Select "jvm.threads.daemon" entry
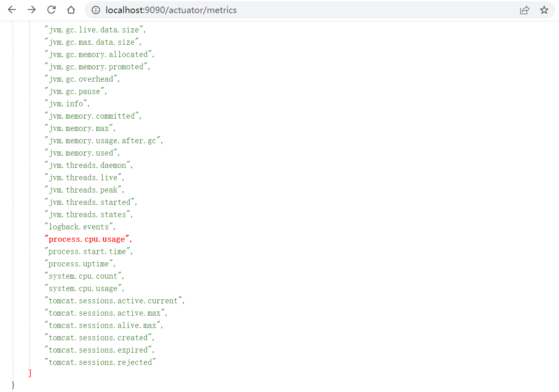559x392 pixels. pyautogui.click(x=87, y=165)
